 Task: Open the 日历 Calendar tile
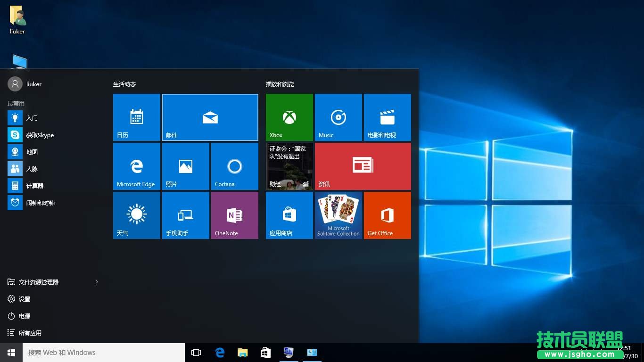[136, 117]
